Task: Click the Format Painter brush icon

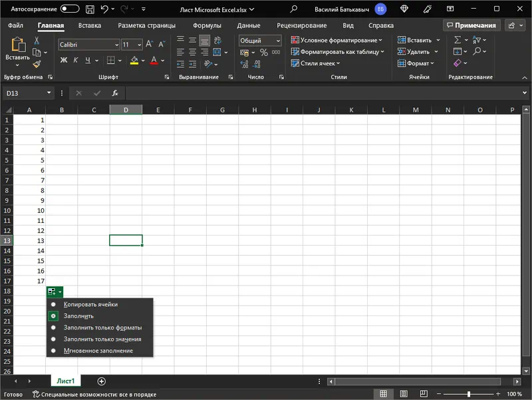Action: click(x=37, y=64)
